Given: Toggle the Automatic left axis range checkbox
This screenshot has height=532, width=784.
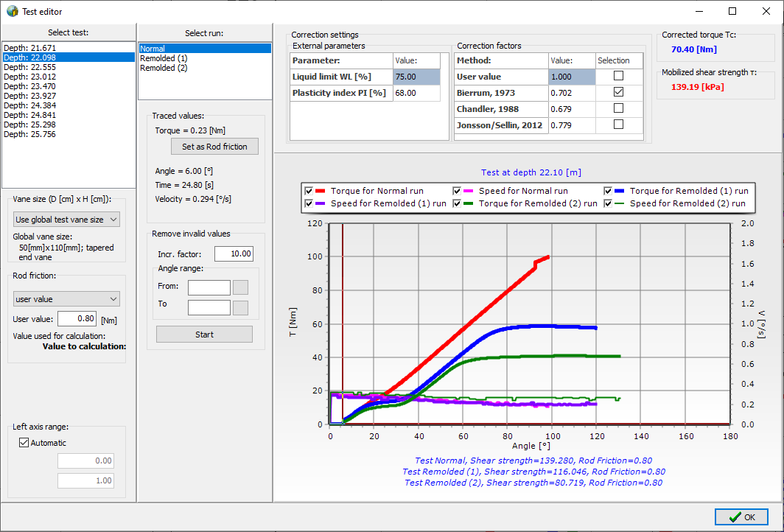Looking at the screenshot, I should (24, 443).
